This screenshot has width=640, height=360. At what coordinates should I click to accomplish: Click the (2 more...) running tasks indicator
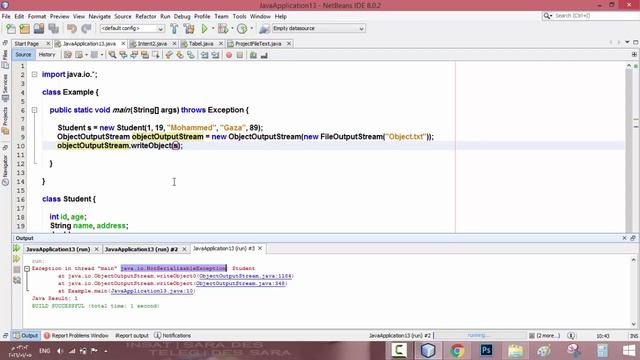[545, 336]
